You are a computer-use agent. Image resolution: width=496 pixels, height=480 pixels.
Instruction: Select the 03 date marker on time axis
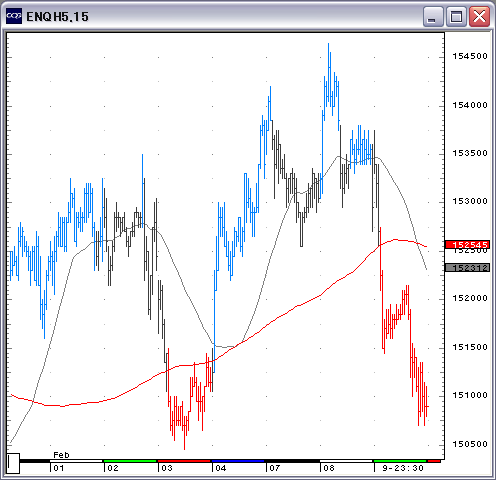tap(167, 468)
